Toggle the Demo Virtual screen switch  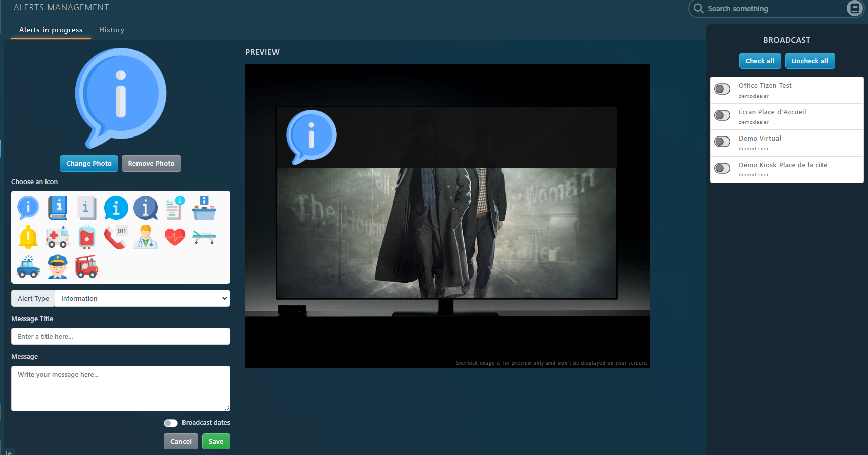point(722,142)
